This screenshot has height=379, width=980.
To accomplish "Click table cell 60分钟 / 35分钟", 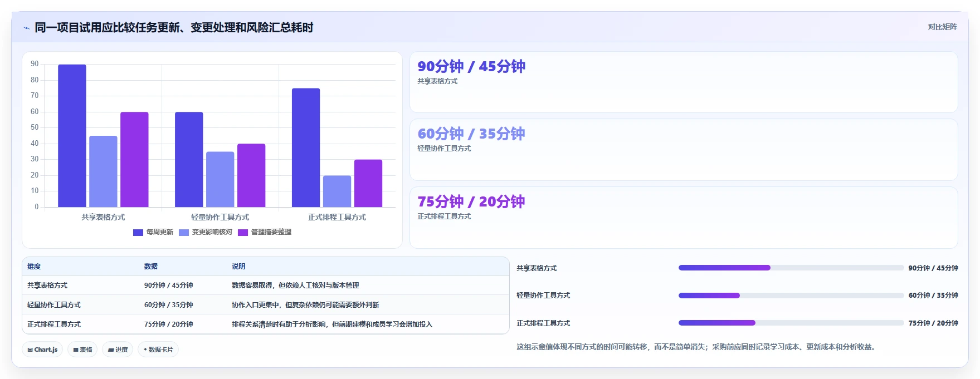I will click(x=169, y=305).
